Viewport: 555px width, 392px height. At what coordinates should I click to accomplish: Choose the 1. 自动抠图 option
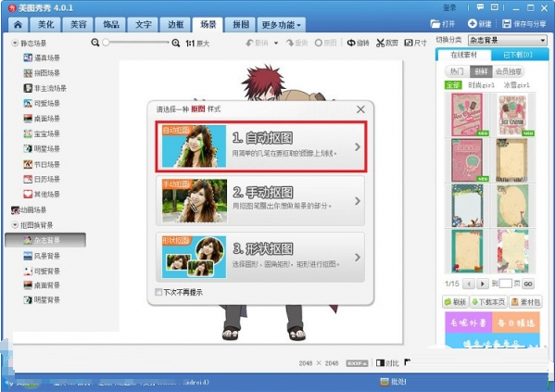(x=261, y=146)
